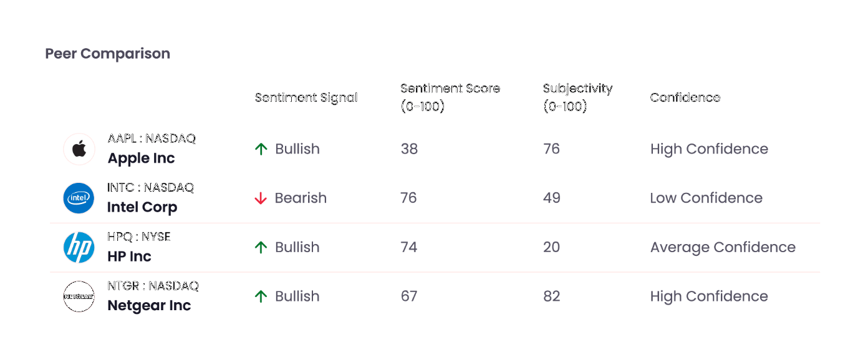
Task: Open the Netgear Inc company link
Action: pos(149,306)
